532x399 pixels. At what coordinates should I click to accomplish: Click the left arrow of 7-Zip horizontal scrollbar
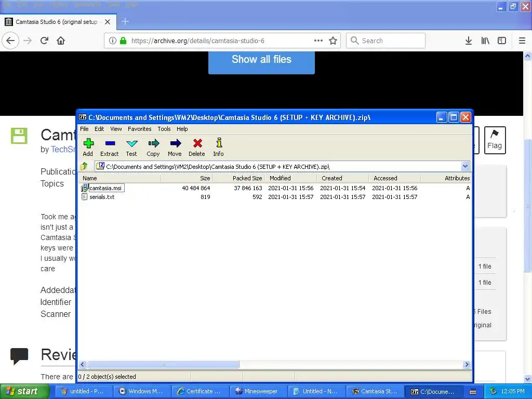point(83,364)
